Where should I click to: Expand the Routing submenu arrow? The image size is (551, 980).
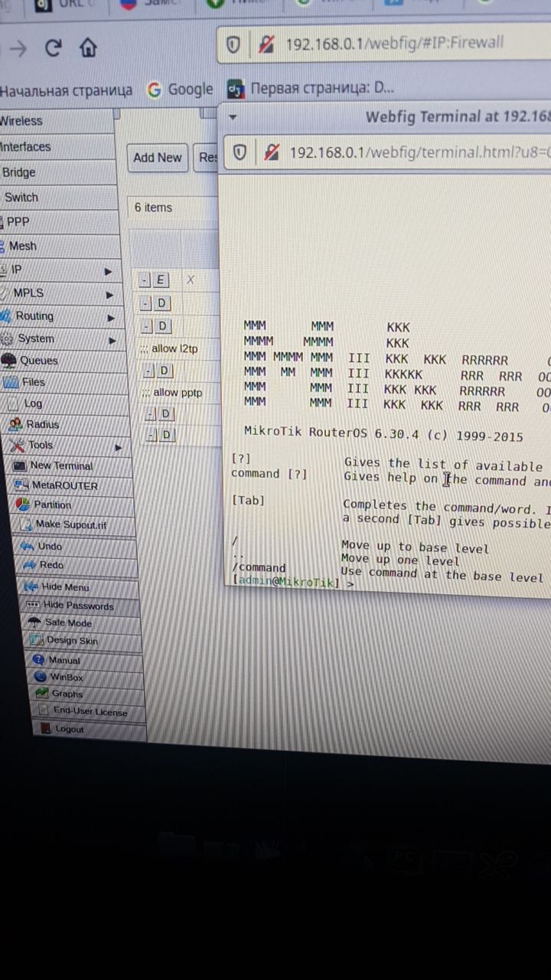click(x=111, y=318)
